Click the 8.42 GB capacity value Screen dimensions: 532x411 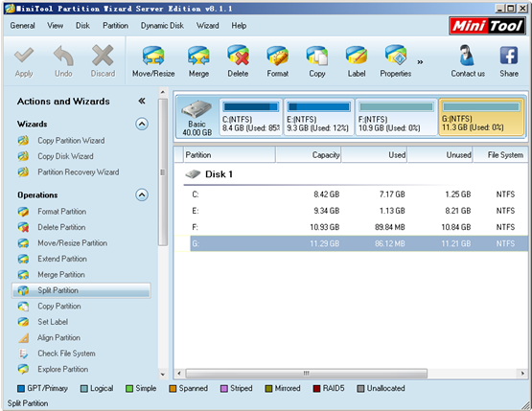pyautogui.click(x=326, y=194)
